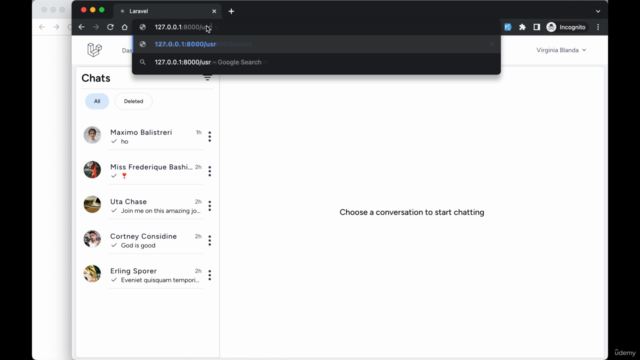Open the Chrome three-dot menu
This screenshot has height=360, width=640.
[x=598, y=27]
